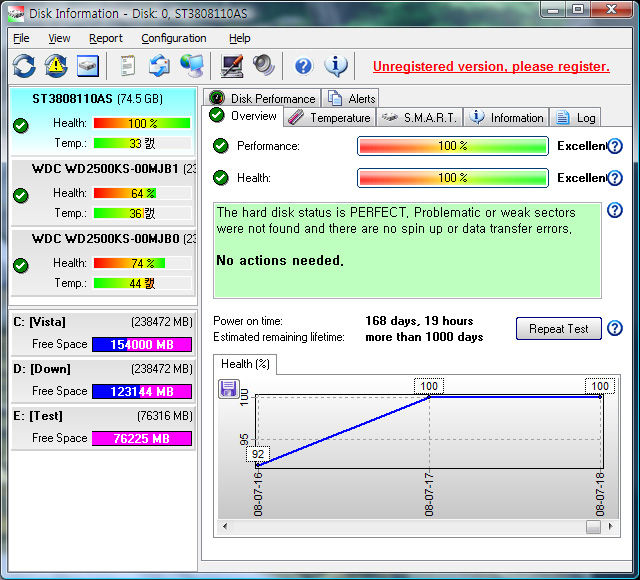Select the WDC WD2500KS-00MJB1 disk entry

click(x=103, y=192)
